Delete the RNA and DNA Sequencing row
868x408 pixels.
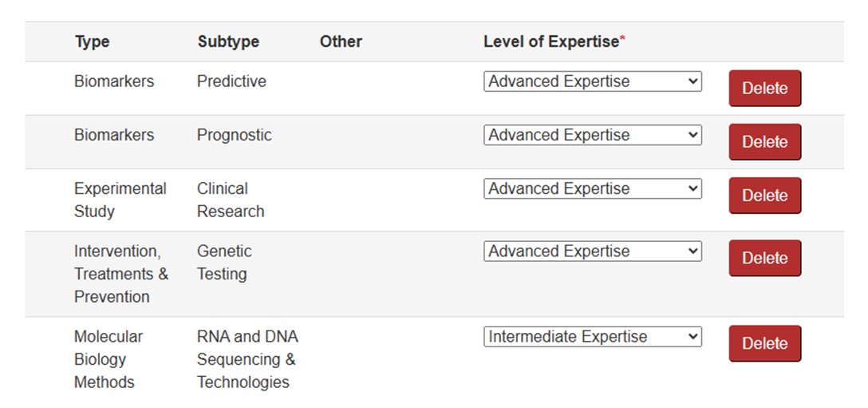coord(764,343)
